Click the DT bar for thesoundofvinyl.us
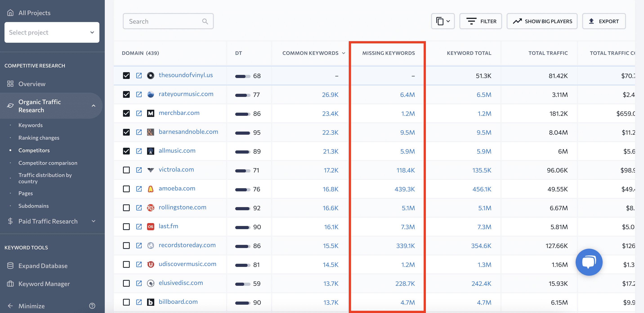644x313 pixels. [242, 76]
